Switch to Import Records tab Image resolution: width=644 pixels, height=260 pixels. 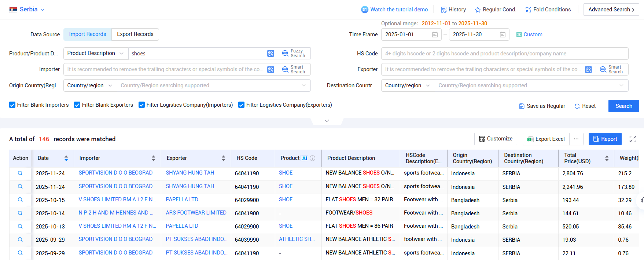tap(88, 34)
